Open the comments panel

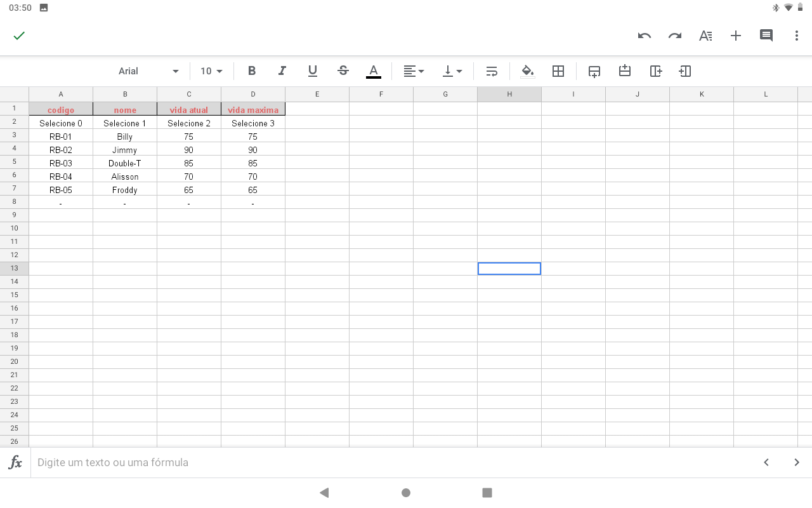point(766,36)
